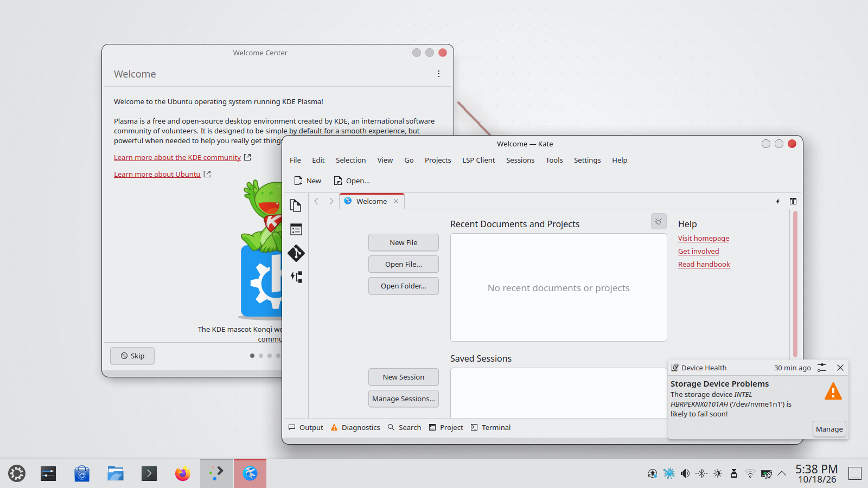Go forward with the right arrow in Kate's tab bar

[331, 201]
